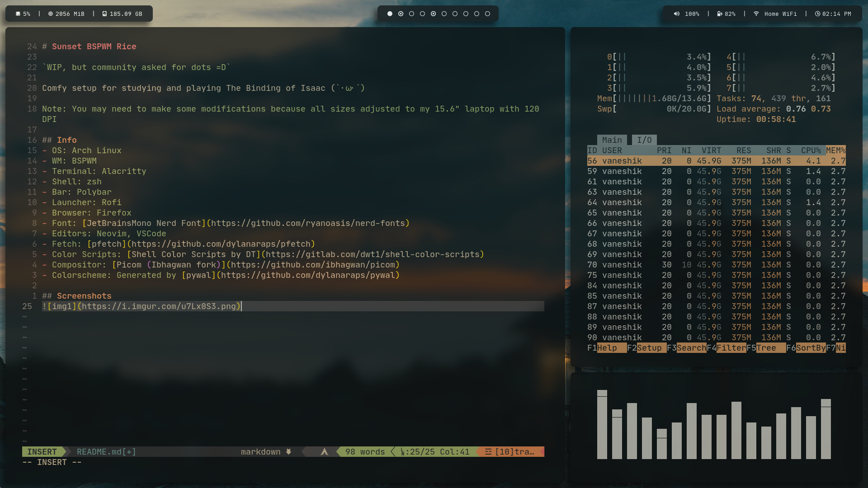Click the Arch Linux logo in the statusline

(324, 452)
